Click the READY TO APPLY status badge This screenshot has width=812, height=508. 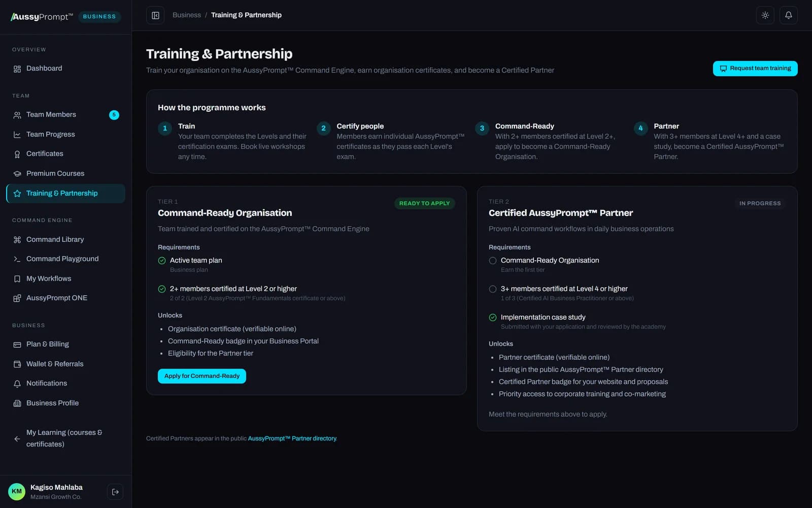[424, 203]
